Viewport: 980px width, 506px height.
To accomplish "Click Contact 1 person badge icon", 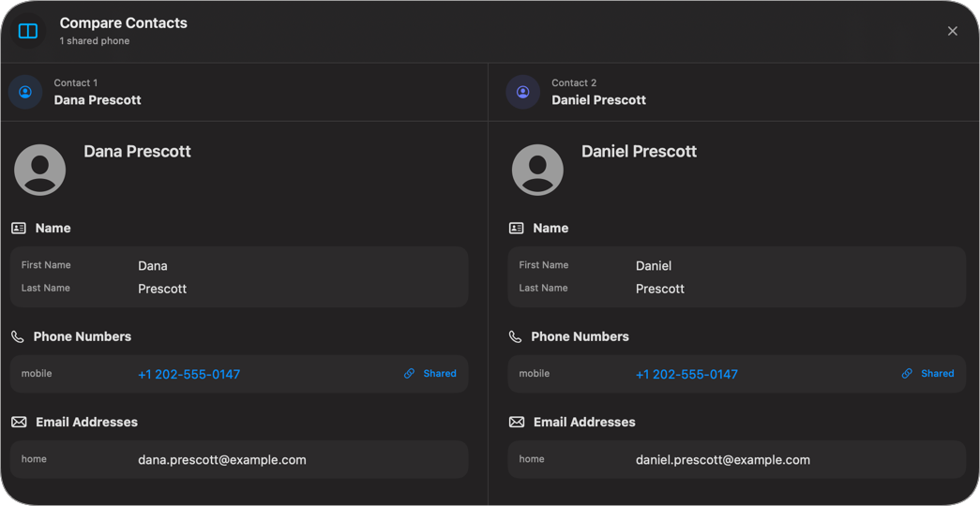I will coord(25,93).
